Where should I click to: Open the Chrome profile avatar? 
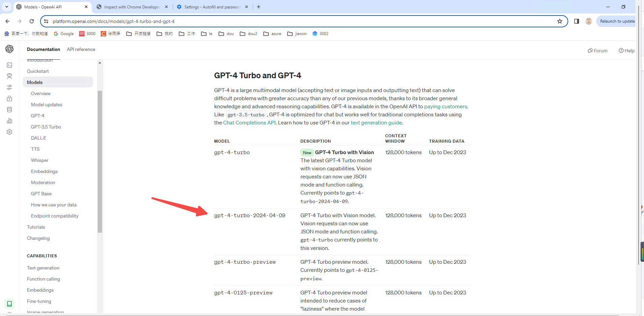click(589, 21)
